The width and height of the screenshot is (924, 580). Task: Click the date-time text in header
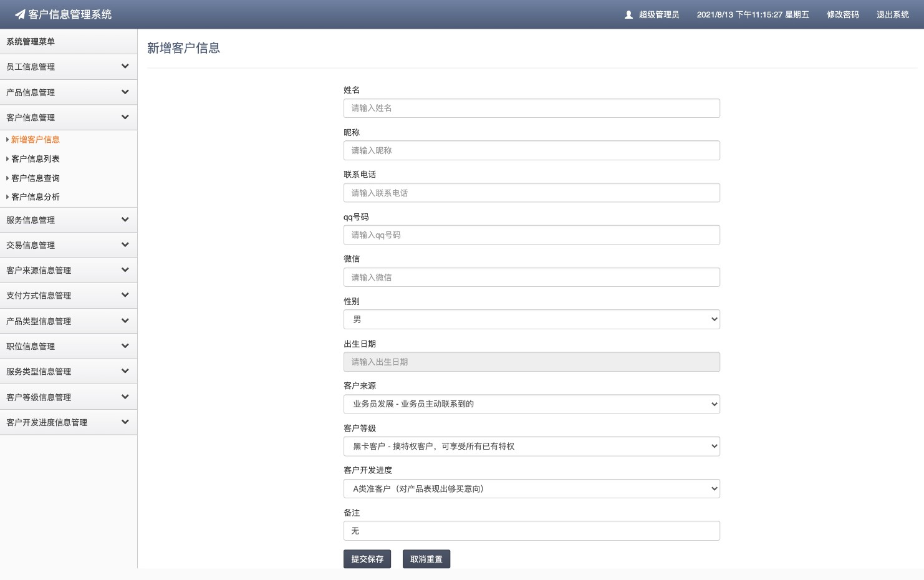(x=753, y=14)
